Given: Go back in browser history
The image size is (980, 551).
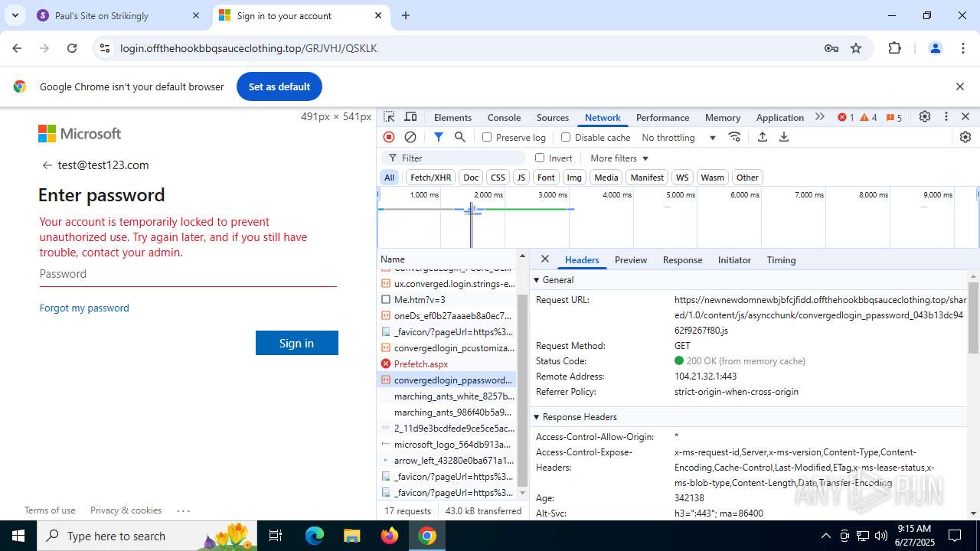Looking at the screenshot, I should point(17,48).
